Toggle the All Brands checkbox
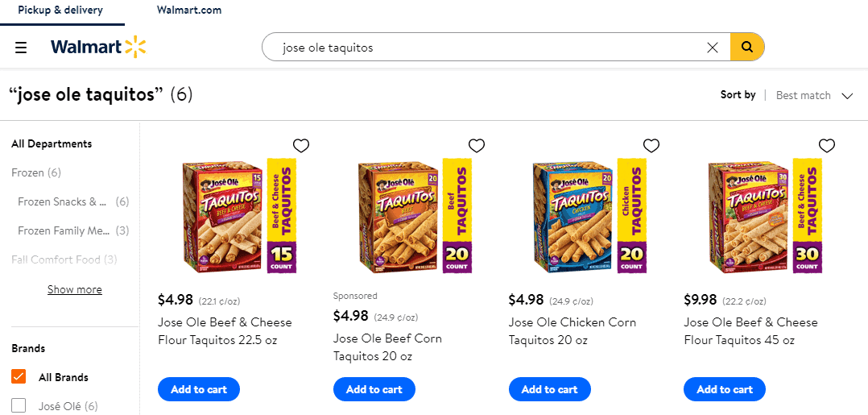Image resolution: width=868 pixels, height=415 pixels. click(19, 377)
